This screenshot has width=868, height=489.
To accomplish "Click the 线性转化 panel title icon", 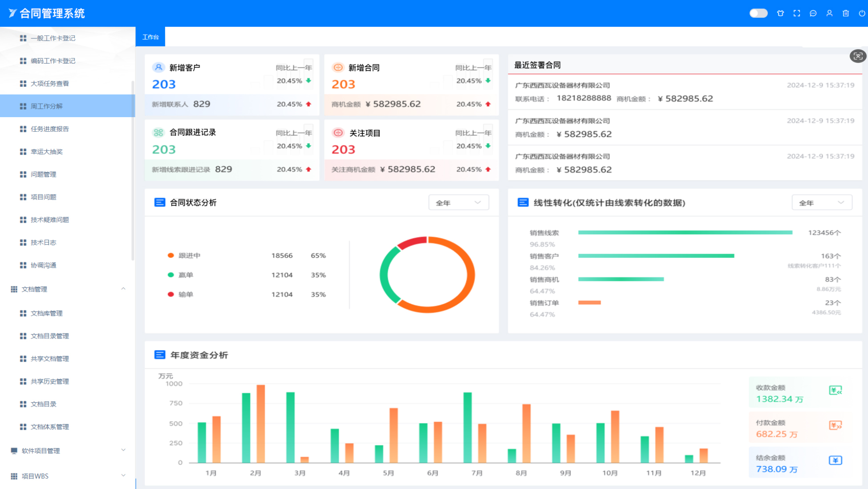I will (x=523, y=203).
